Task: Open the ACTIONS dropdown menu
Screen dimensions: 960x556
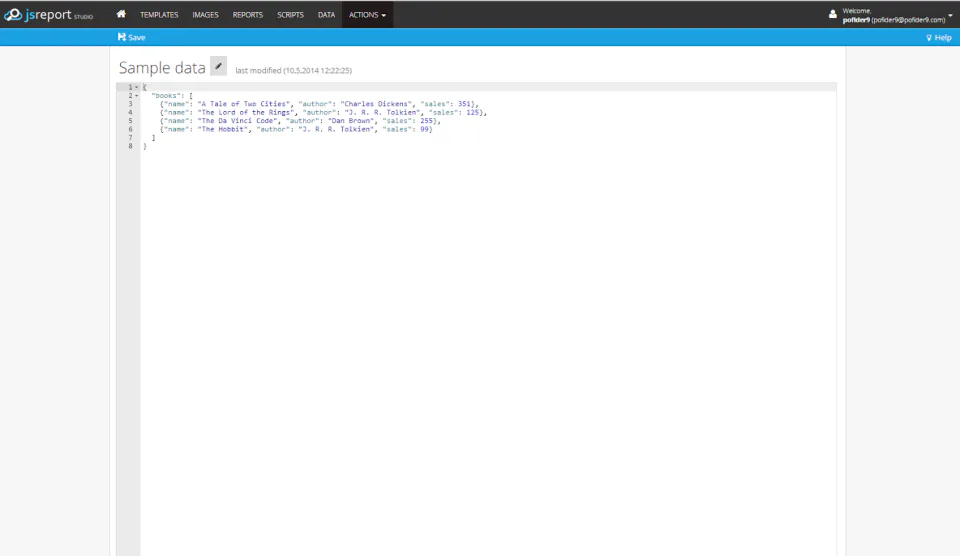Action: 367,15
